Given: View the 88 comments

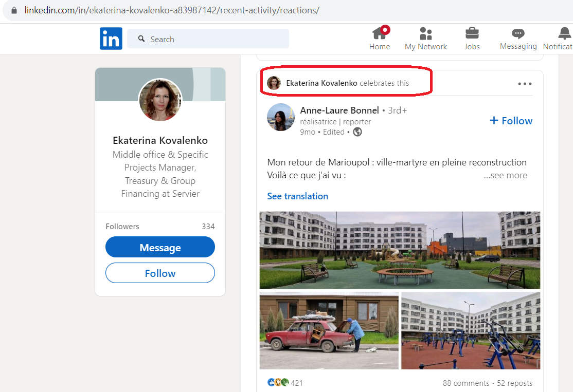Looking at the screenshot, I should click(x=466, y=383).
